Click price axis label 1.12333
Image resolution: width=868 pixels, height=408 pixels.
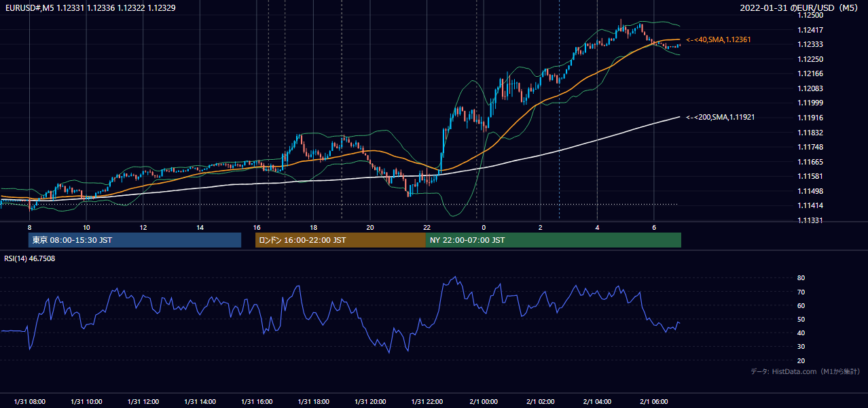coord(810,44)
